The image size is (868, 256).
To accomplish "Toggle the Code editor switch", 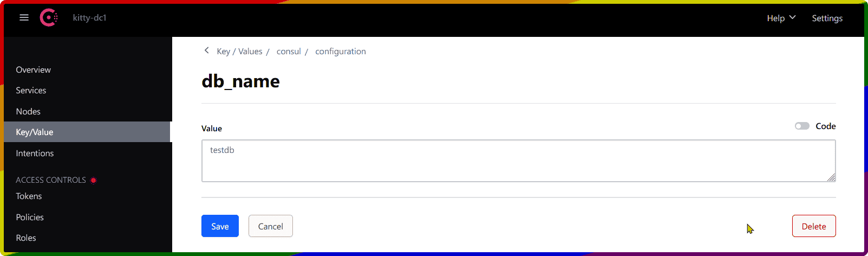I will tap(802, 126).
